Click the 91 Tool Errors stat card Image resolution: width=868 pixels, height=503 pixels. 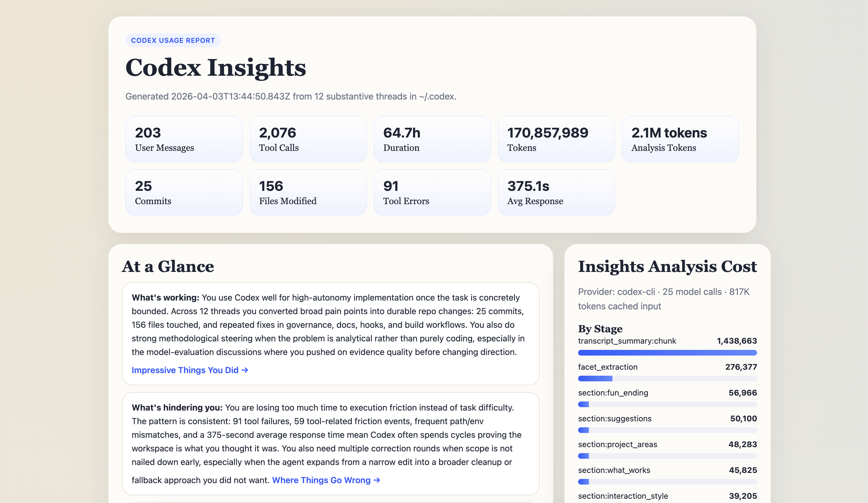point(432,192)
